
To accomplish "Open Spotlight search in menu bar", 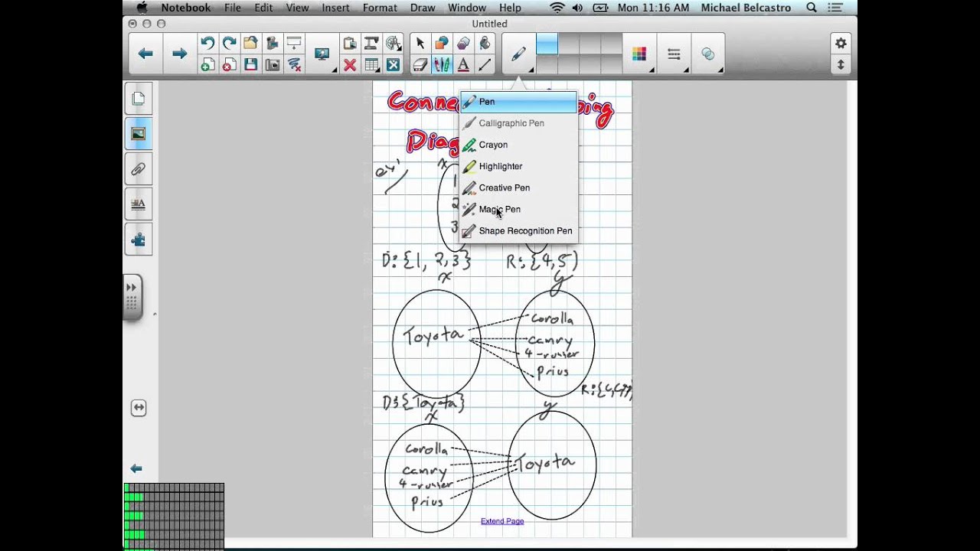I will pos(812,8).
